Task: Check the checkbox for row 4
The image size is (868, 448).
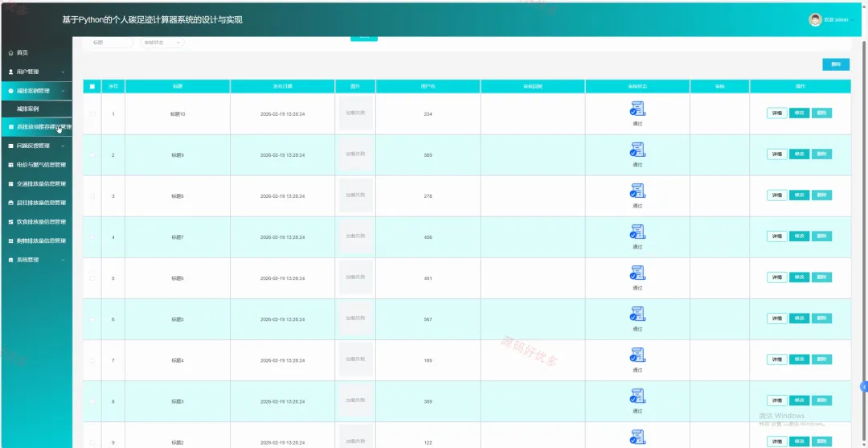Action: tap(92, 237)
